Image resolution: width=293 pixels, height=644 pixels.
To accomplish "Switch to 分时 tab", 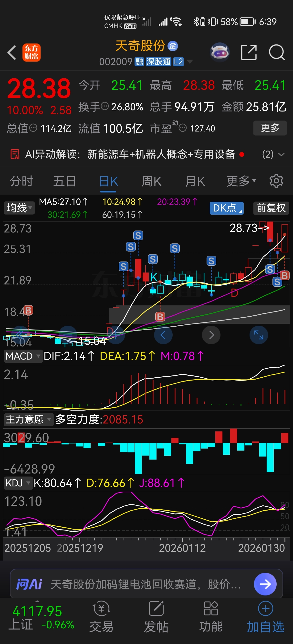I will [x=21, y=181].
